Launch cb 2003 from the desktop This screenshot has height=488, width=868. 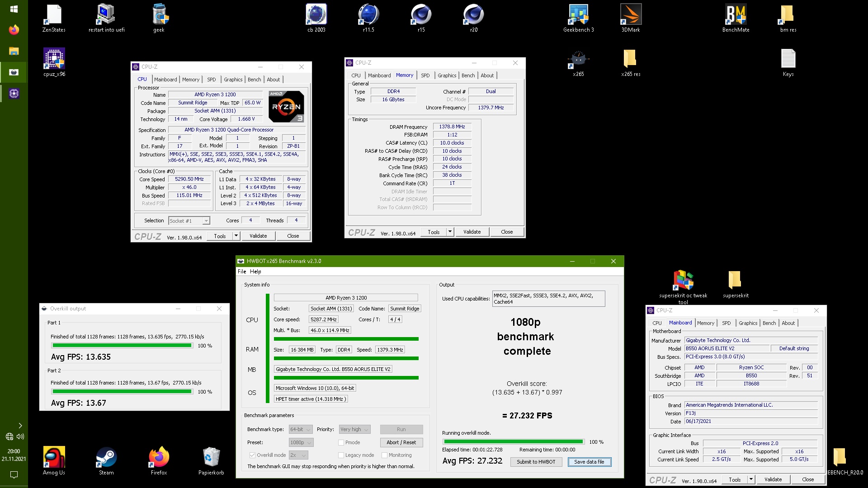click(x=316, y=19)
